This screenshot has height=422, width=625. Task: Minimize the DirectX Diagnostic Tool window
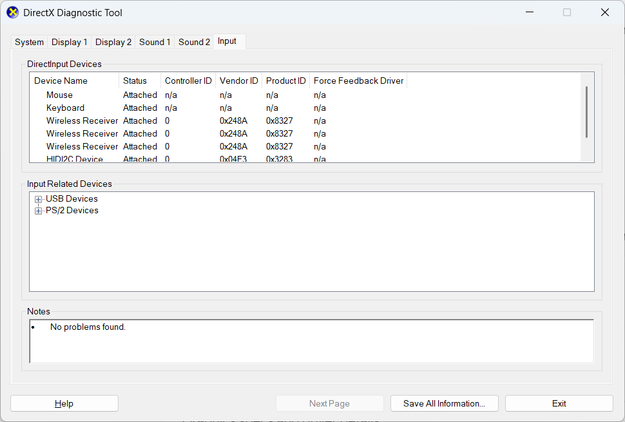[529, 12]
